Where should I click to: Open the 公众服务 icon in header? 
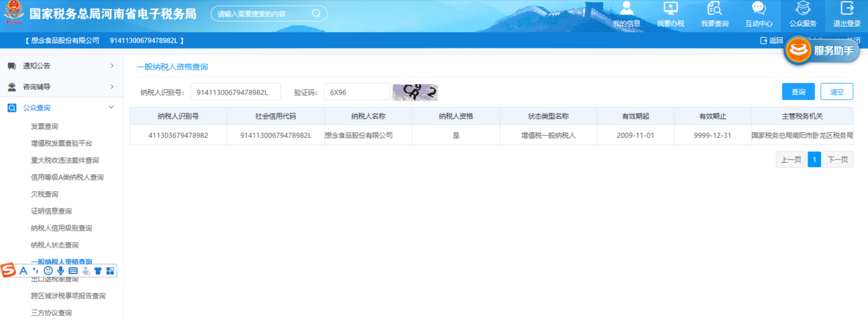pyautogui.click(x=802, y=9)
